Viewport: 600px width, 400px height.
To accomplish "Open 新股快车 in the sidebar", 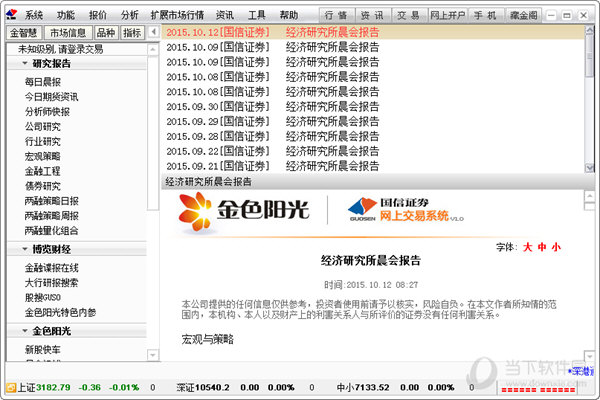I will tap(43, 349).
